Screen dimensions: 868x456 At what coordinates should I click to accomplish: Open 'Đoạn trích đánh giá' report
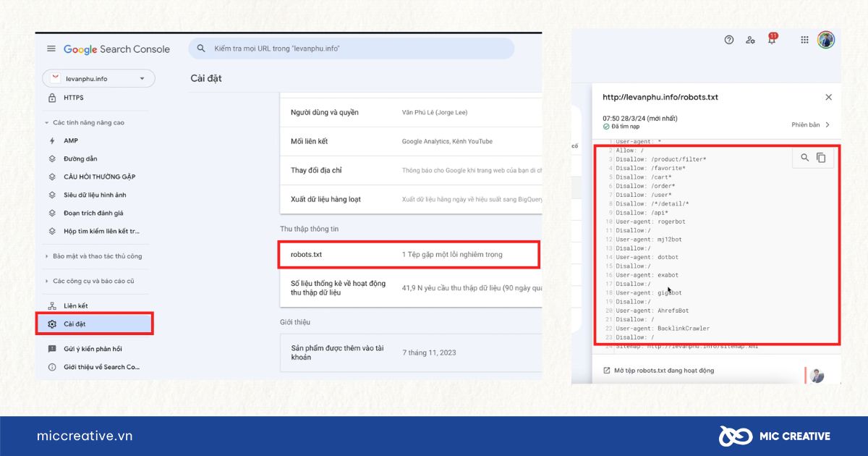tap(95, 213)
